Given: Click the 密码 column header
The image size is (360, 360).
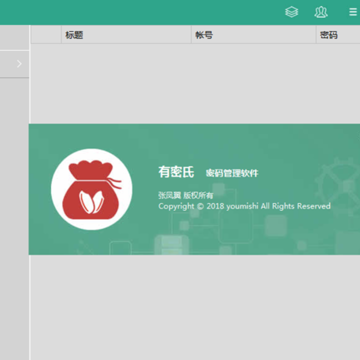Looking at the screenshot, I should 338,35.
